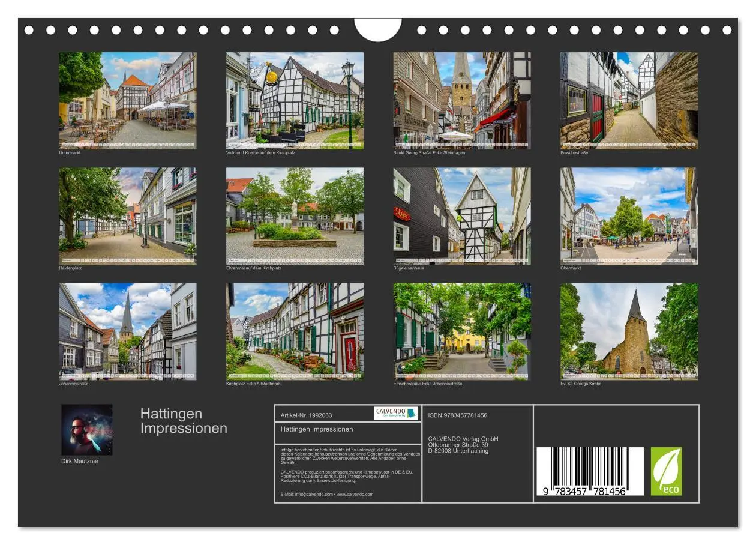Open the www.calvendo.com website link
Viewport: 756px width, 545px height.
tap(356, 494)
